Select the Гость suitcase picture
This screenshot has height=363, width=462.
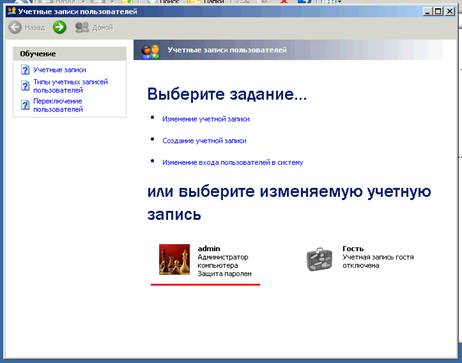[319, 259]
